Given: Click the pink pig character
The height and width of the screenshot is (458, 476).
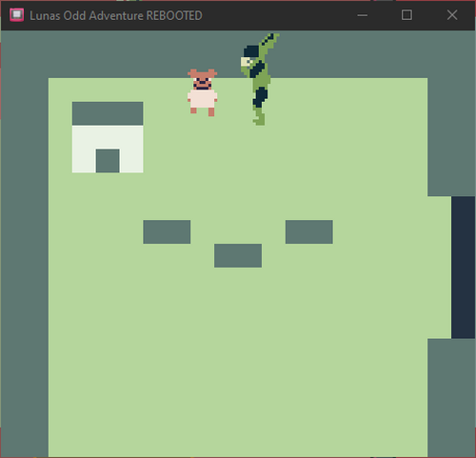Looking at the screenshot, I should pos(203,92).
